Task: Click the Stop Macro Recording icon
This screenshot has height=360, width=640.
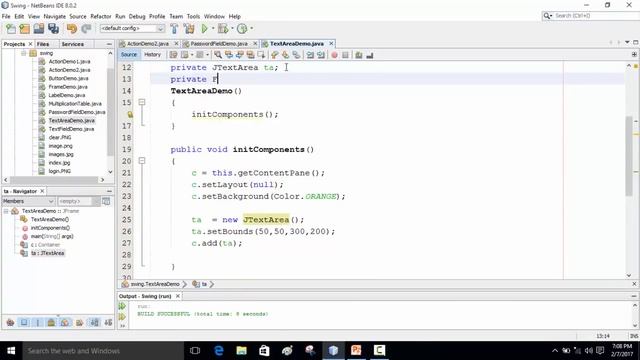Action: 345,55
